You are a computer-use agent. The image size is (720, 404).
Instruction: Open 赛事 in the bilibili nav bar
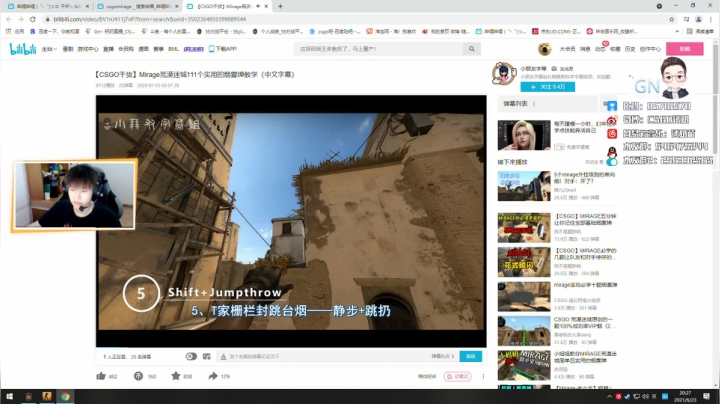point(158,49)
